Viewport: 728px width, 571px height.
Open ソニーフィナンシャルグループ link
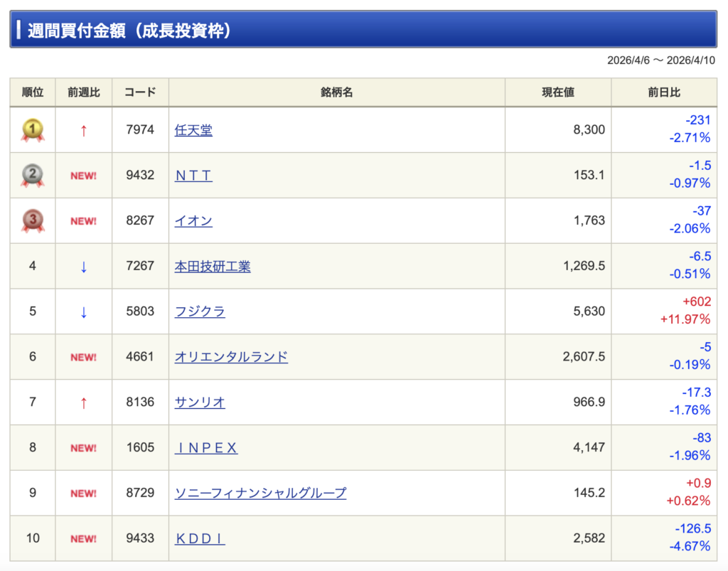pyautogui.click(x=260, y=493)
